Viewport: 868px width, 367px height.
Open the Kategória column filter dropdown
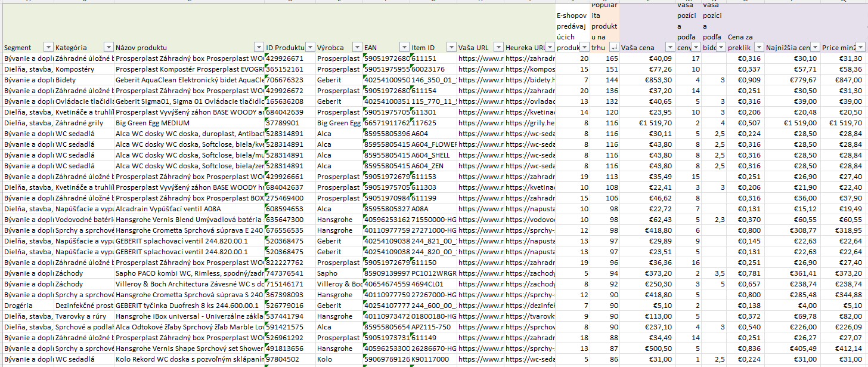pyautogui.click(x=108, y=47)
